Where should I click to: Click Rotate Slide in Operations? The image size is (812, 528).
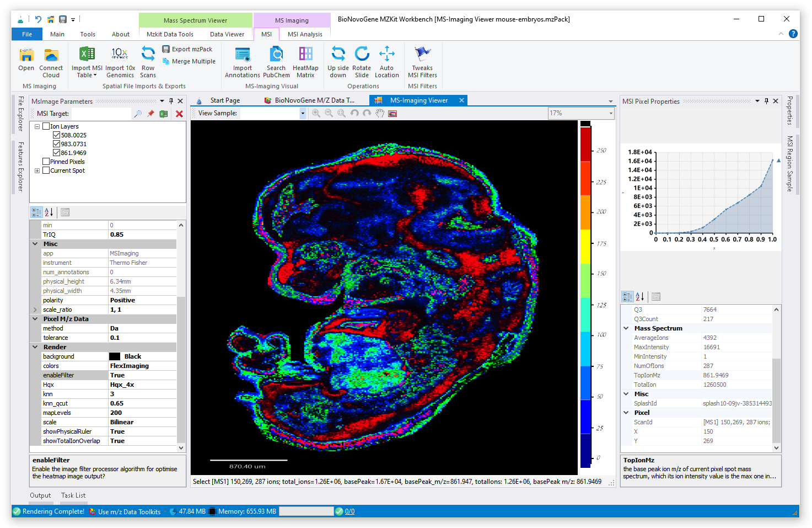(x=362, y=54)
